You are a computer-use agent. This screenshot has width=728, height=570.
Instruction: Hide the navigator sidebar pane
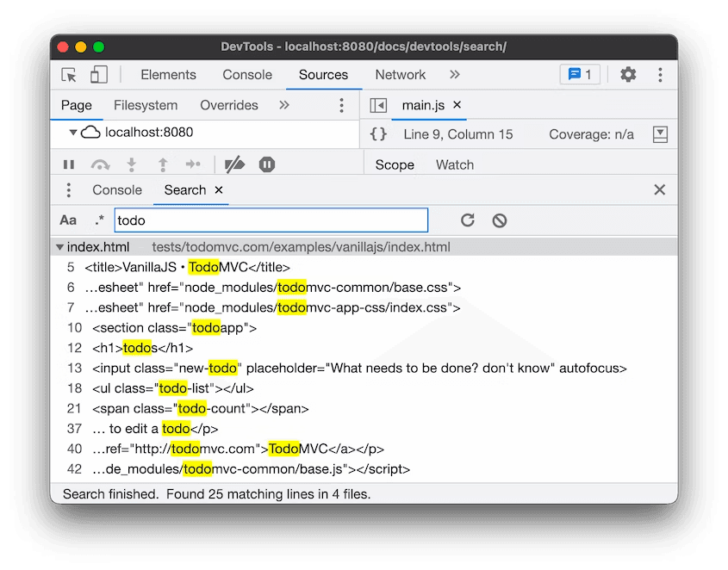pos(377,105)
